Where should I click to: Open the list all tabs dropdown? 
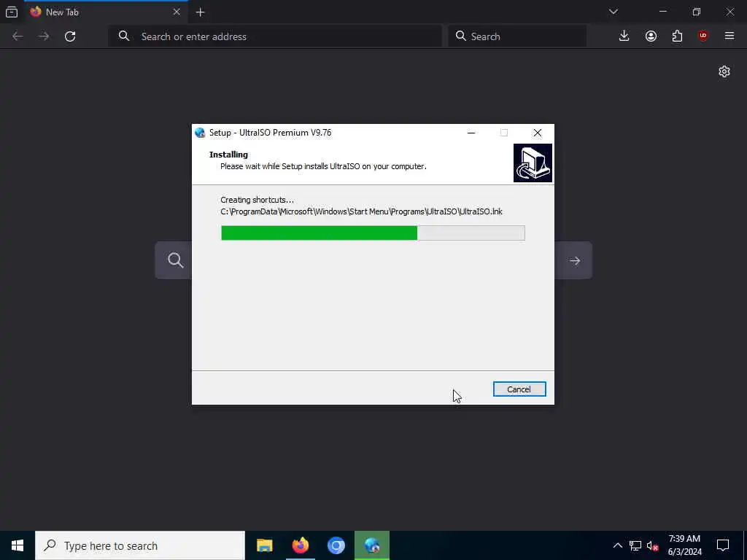coord(614,12)
